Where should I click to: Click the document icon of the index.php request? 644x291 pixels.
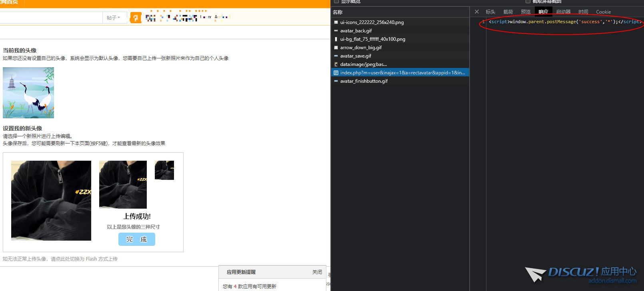click(x=336, y=73)
